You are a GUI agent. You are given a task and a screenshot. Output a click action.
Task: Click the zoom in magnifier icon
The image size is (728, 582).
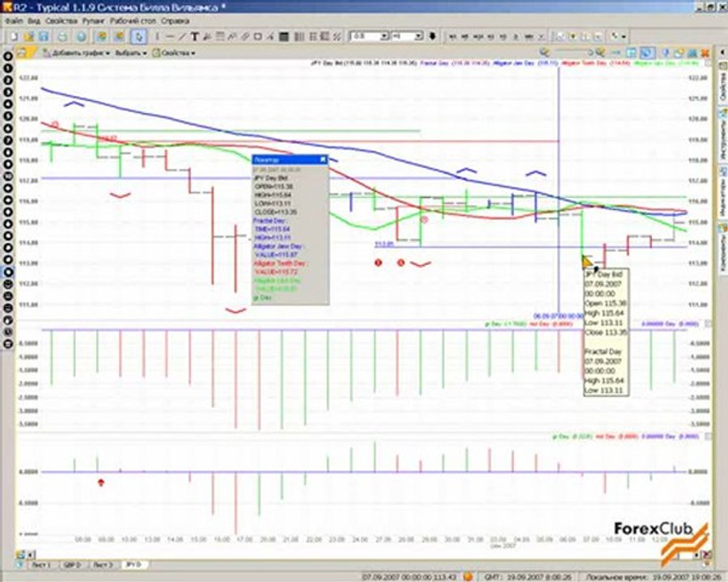click(x=600, y=53)
